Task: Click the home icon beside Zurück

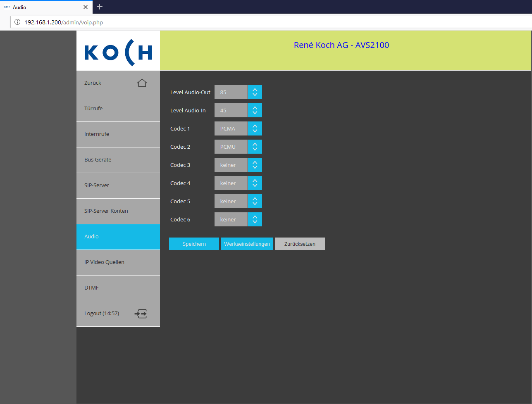Action: pos(142,83)
